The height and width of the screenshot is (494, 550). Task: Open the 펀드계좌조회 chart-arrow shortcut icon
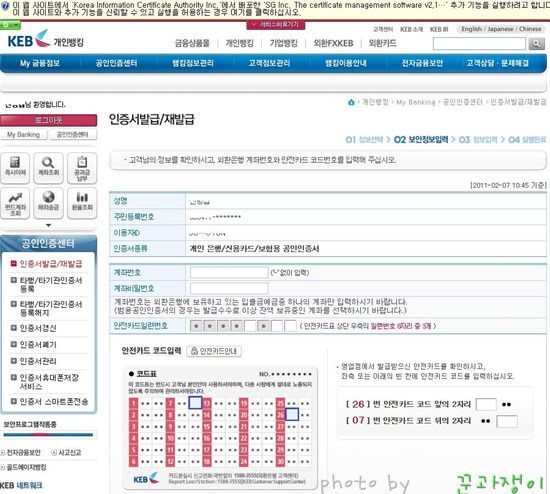click(15, 203)
